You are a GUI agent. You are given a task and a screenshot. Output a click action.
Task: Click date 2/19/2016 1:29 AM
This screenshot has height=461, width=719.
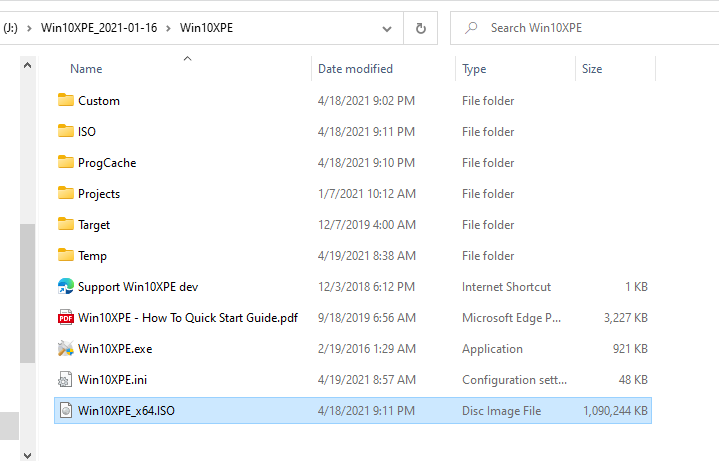[367, 349]
